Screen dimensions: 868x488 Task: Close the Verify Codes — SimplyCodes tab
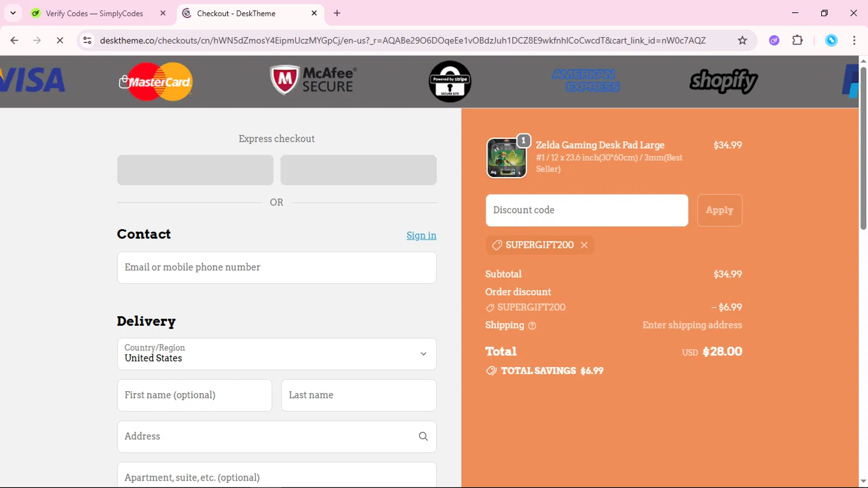tap(163, 13)
